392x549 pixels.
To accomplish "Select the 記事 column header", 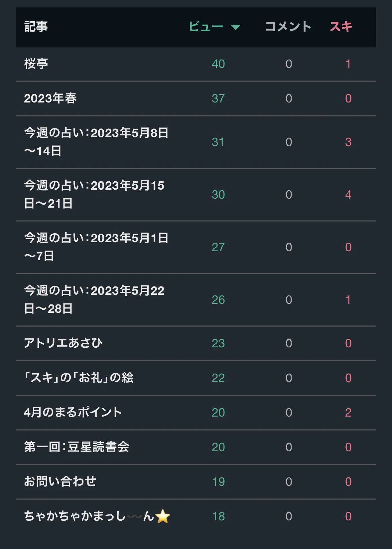I will click(36, 27).
